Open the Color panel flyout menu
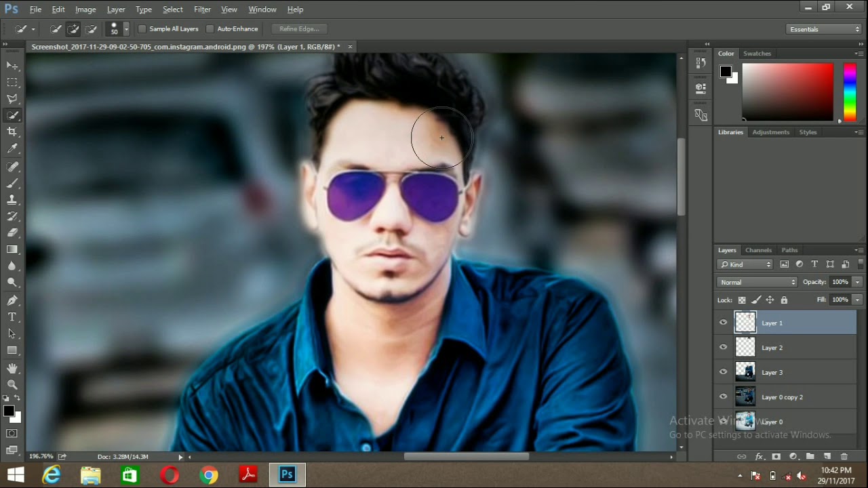 pyautogui.click(x=859, y=54)
